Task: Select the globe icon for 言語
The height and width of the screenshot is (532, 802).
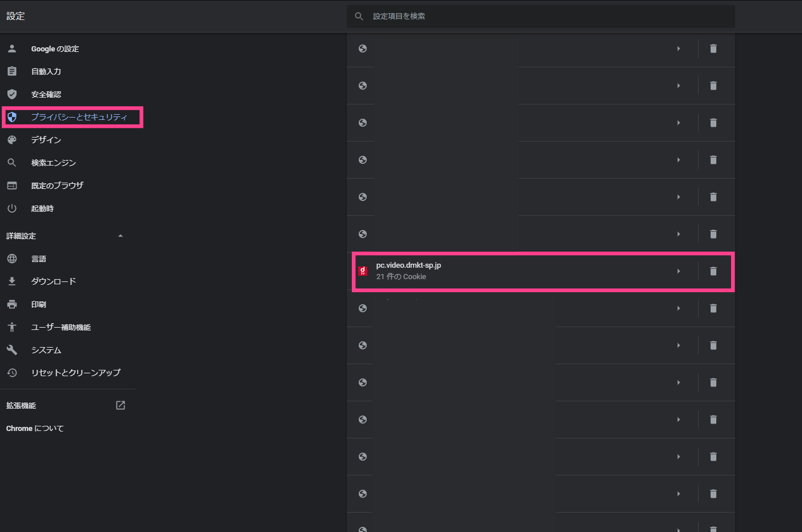Action: coord(12,259)
